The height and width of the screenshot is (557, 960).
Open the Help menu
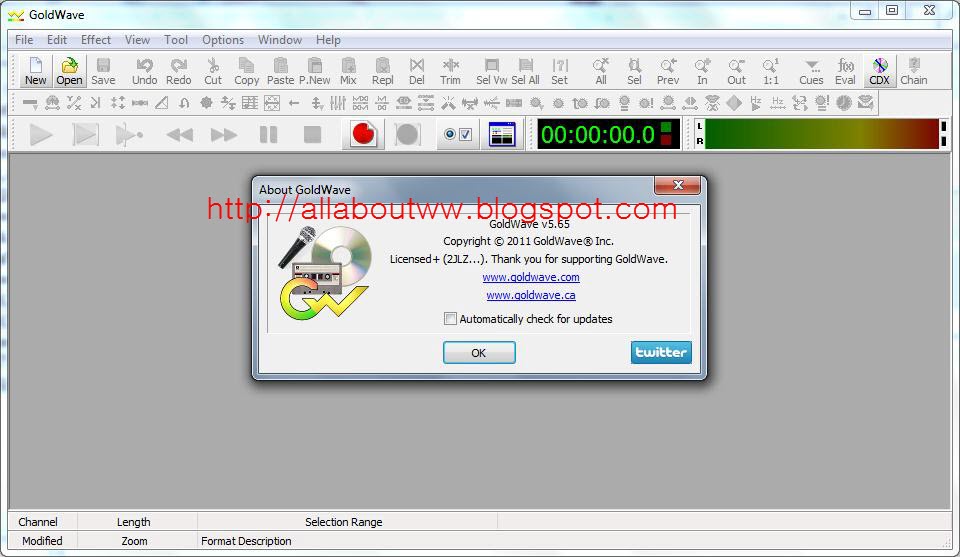(328, 40)
